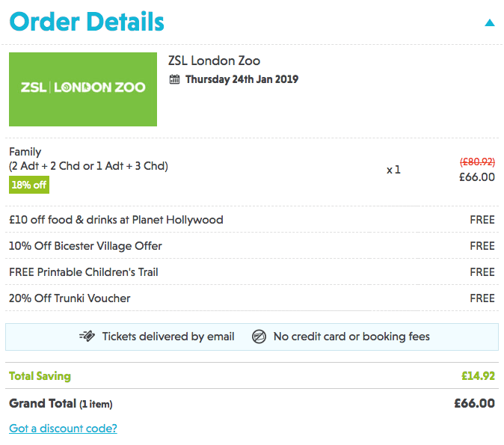Select the 20% Off Trunki Voucher row
Screen dimensions: 504x445
(x=252, y=298)
